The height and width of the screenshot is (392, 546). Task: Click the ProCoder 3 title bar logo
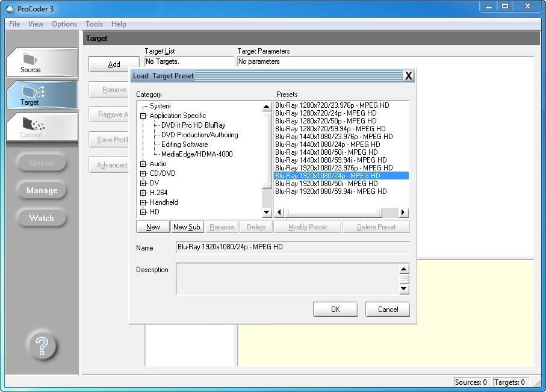(x=10, y=8)
